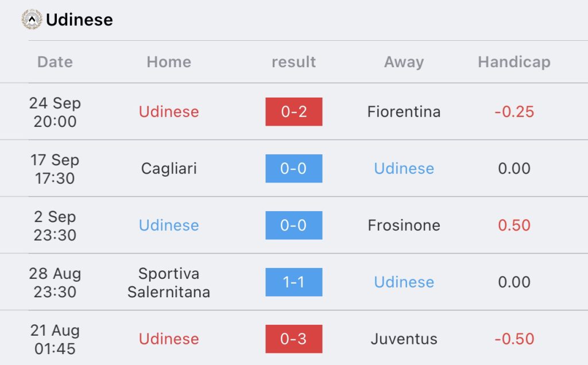Open Juventus away team link
588x365 pixels.
point(404,339)
